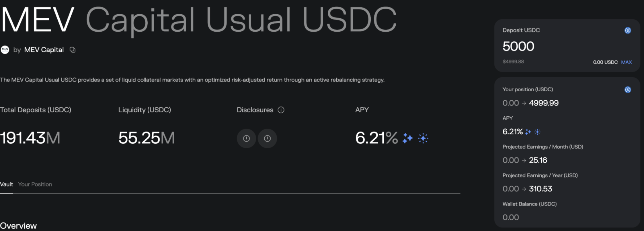Click the USDC token icon in Deposit card
This screenshot has width=644, height=231.
click(x=628, y=30)
